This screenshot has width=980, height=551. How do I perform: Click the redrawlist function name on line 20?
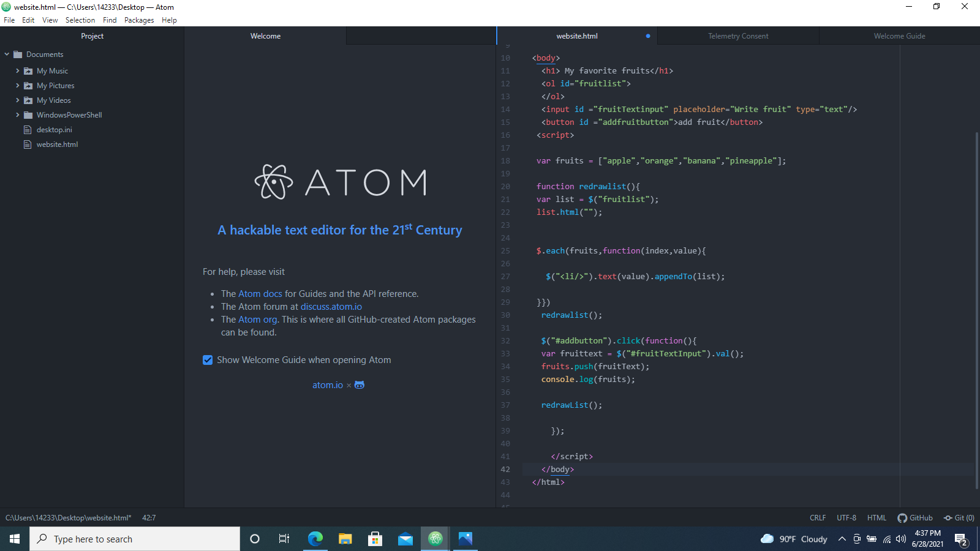(x=603, y=187)
